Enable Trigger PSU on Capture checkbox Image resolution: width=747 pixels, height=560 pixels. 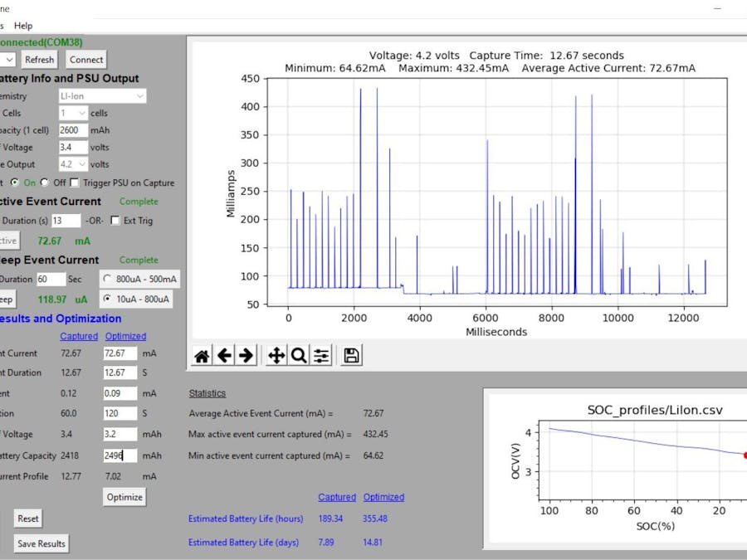click(x=75, y=183)
